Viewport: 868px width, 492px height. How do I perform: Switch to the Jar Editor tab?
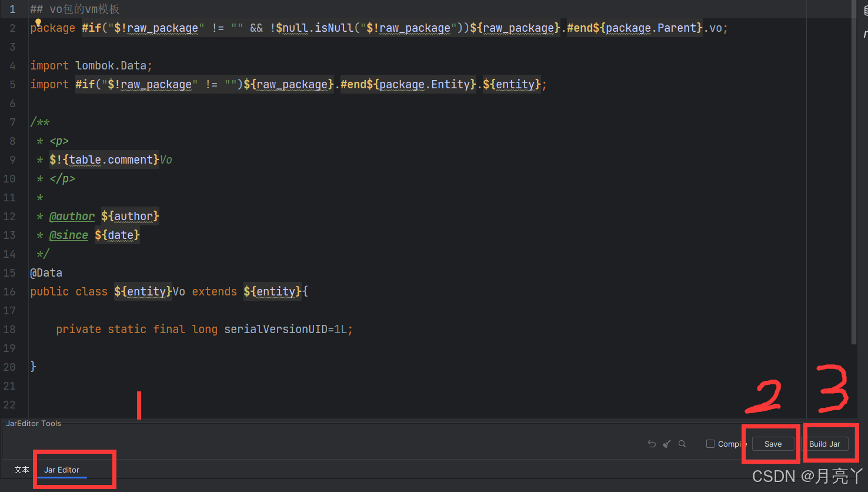click(62, 470)
